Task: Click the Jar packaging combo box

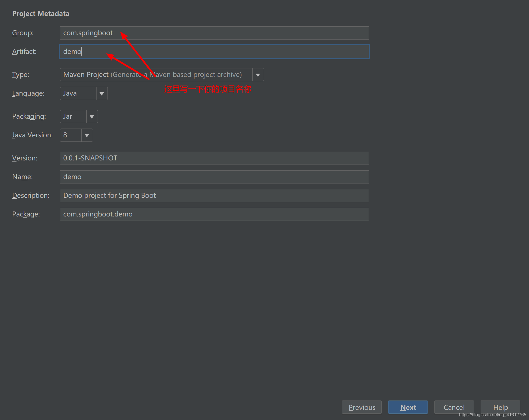Action: (x=73, y=116)
